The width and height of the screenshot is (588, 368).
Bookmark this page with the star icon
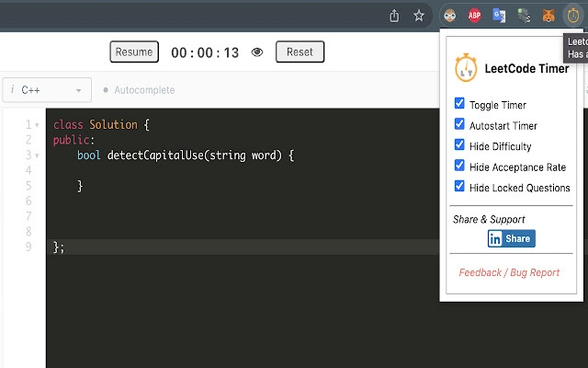pos(419,15)
